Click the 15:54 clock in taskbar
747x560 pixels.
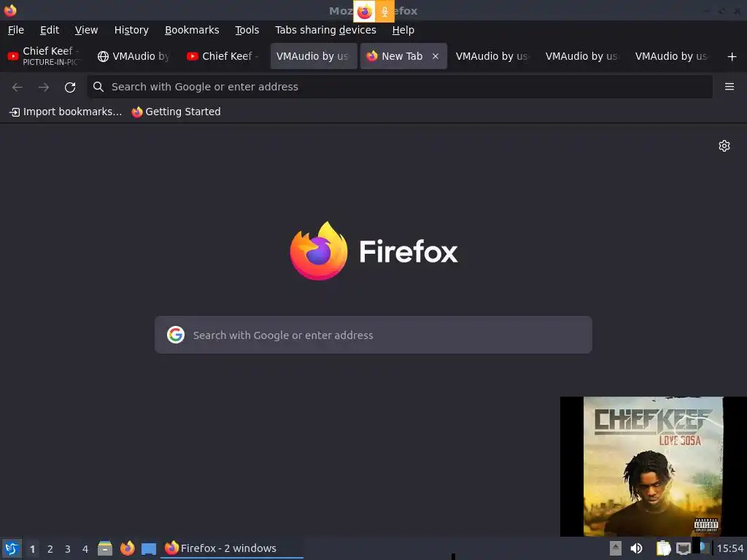tap(729, 548)
